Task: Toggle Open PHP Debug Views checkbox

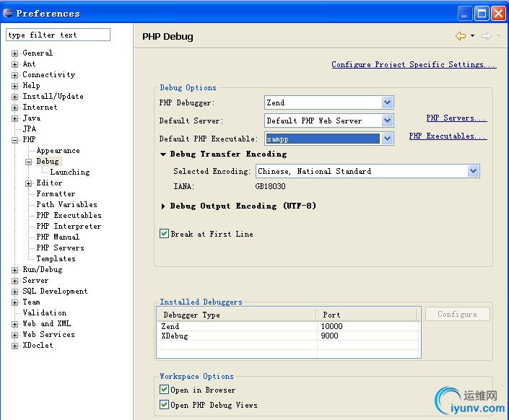Action: [165, 405]
